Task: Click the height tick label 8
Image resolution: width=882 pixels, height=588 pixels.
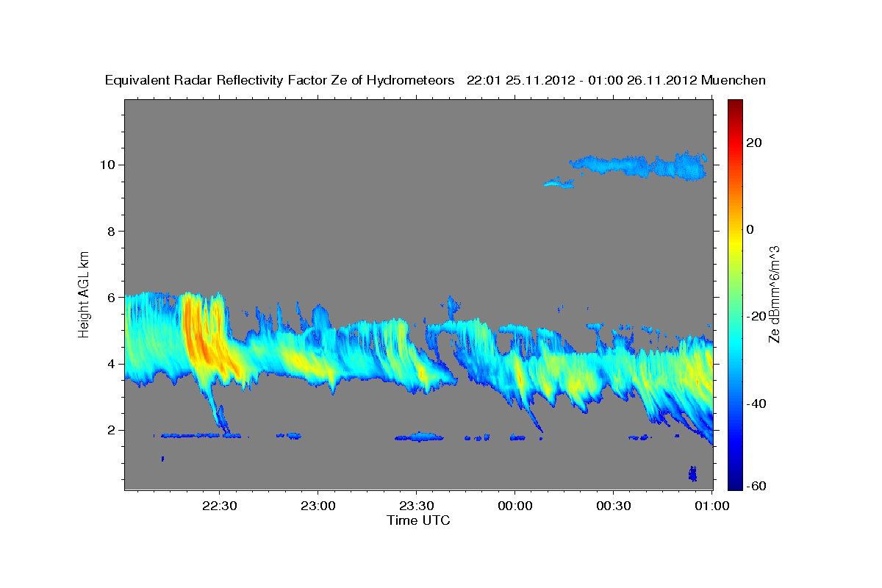Action: click(x=113, y=231)
